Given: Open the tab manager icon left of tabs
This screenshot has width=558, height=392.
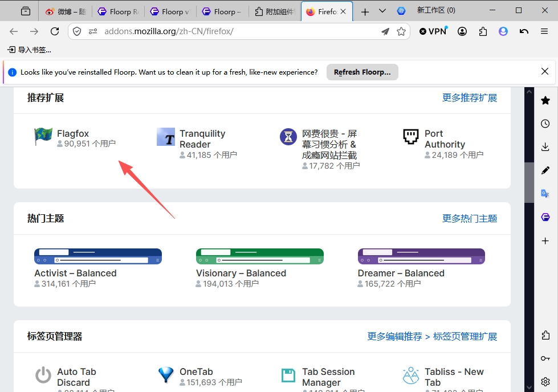Looking at the screenshot, I should 26,11.
